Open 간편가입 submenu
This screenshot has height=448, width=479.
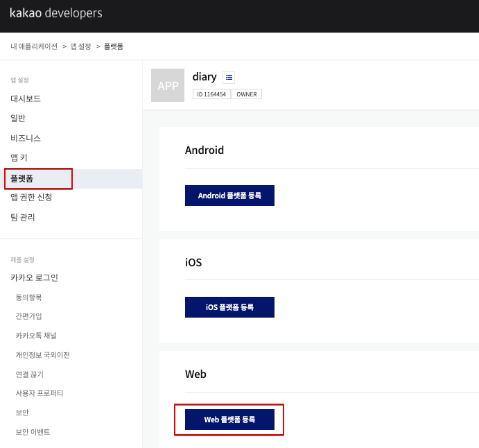tap(28, 316)
